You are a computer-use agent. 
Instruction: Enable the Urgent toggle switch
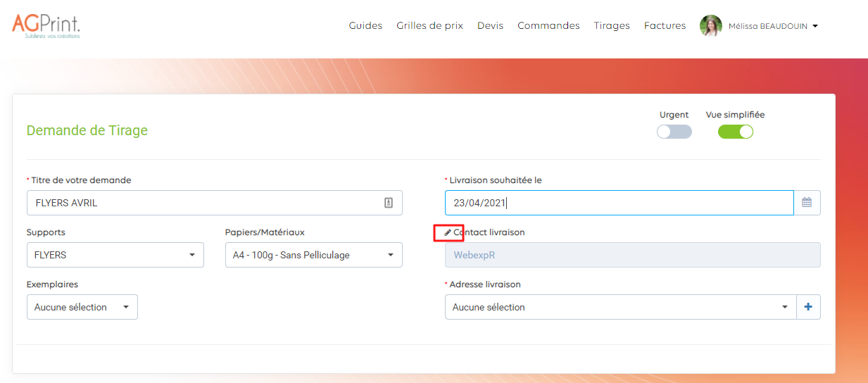point(674,132)
